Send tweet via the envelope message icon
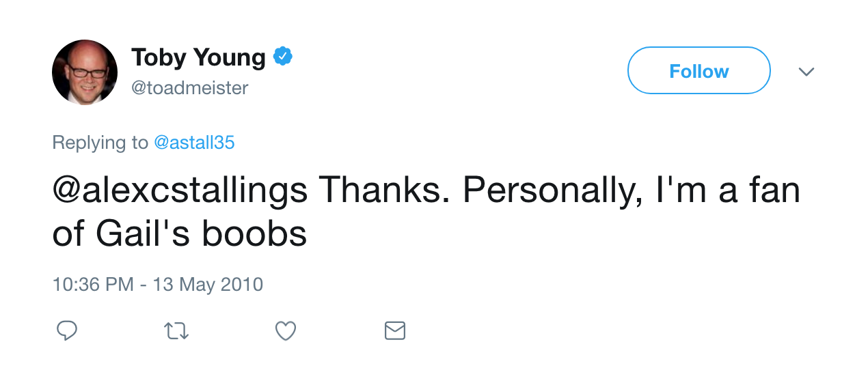This screenshot has height=370, width=868. click(x=395, y=331)
